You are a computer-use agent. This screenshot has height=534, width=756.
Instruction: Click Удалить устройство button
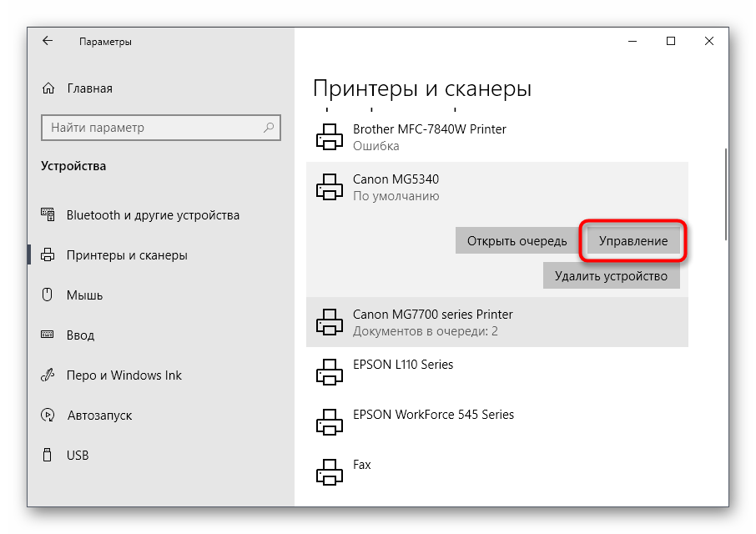coord(611,275)
